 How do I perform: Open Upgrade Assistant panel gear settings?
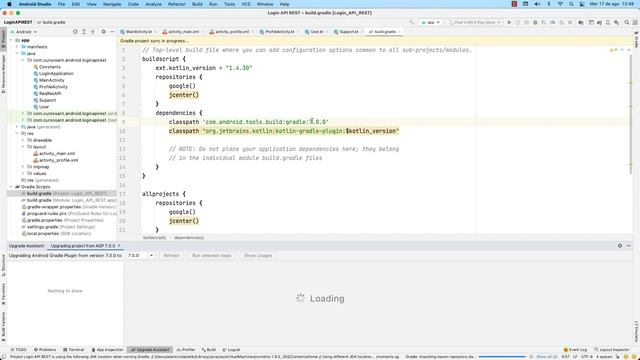620,246
